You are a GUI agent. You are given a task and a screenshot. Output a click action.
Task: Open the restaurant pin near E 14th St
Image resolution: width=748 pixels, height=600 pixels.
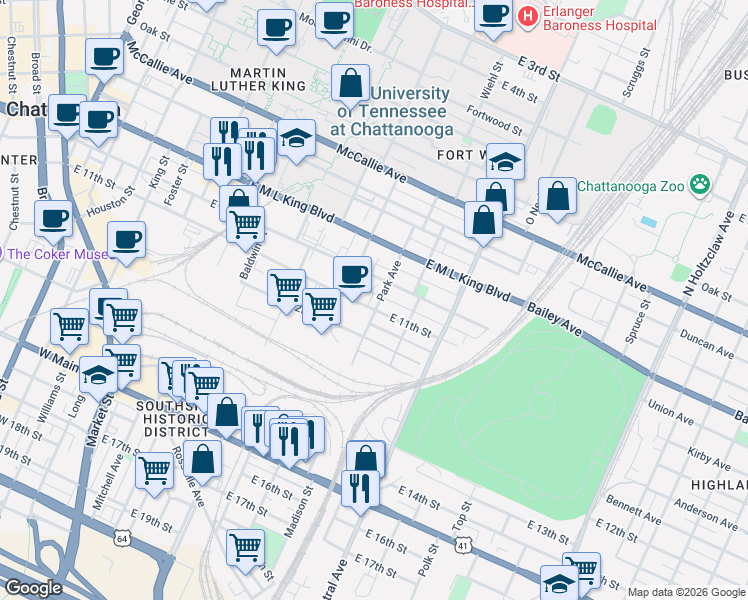360,492
